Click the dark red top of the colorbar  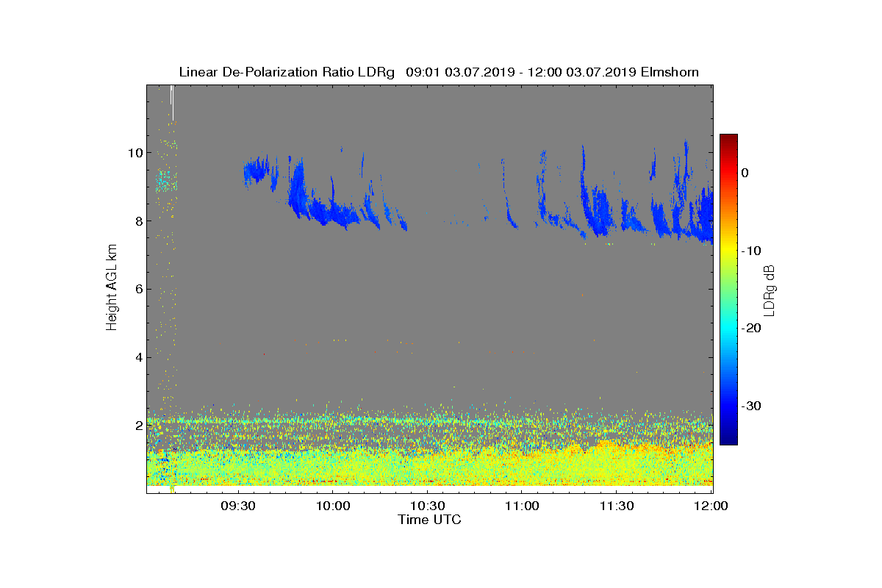click(x=728, y=139)
